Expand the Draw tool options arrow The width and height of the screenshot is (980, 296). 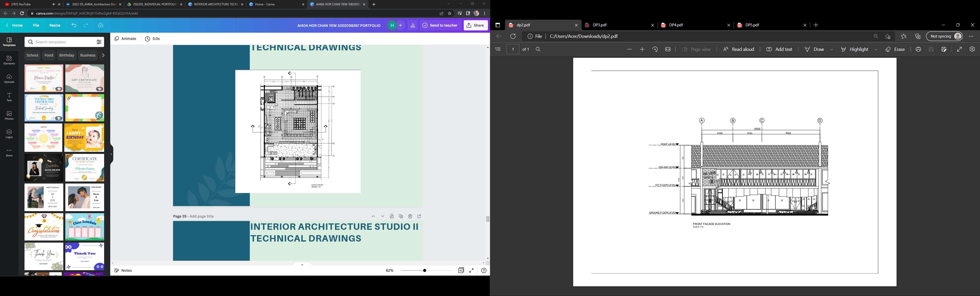click(x=832, y=50)
